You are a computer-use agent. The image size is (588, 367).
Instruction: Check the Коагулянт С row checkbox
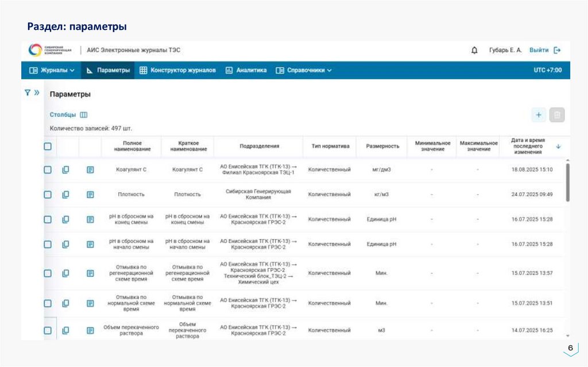48,169
